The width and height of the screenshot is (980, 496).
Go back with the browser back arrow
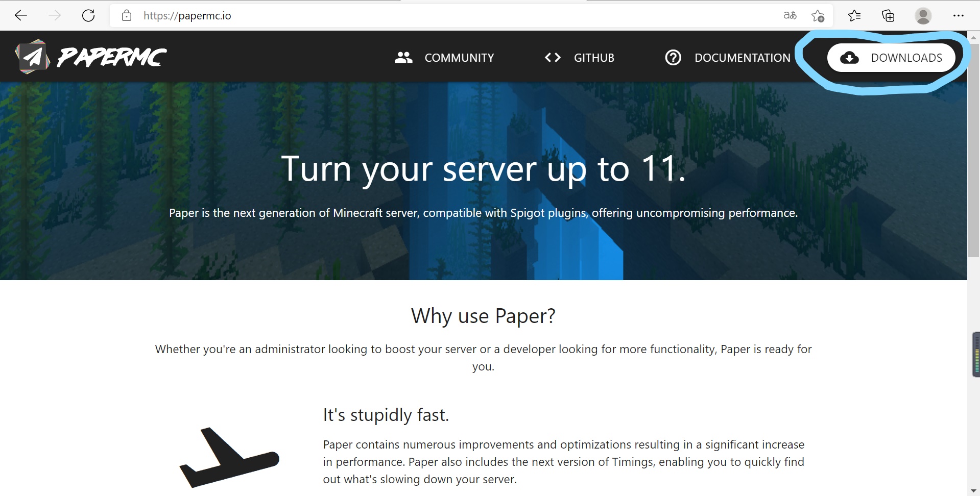pyautogui.click(x=21, y=16)
